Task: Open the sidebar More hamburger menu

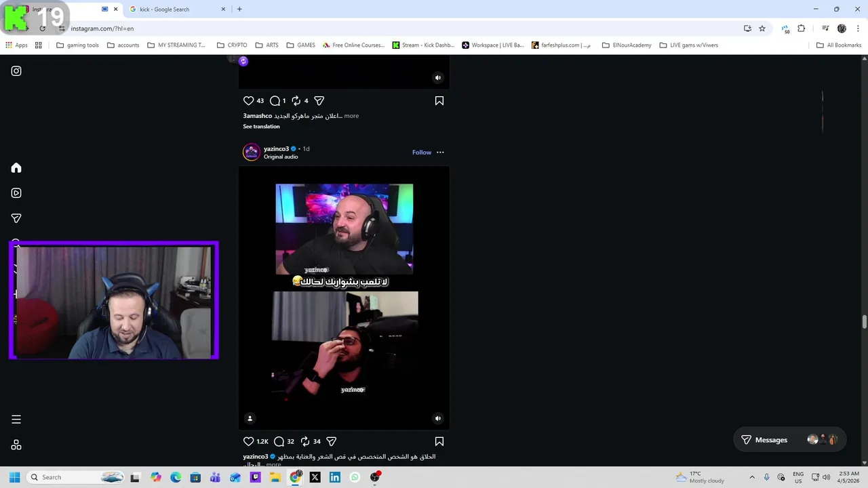Action: click(16, 420)
